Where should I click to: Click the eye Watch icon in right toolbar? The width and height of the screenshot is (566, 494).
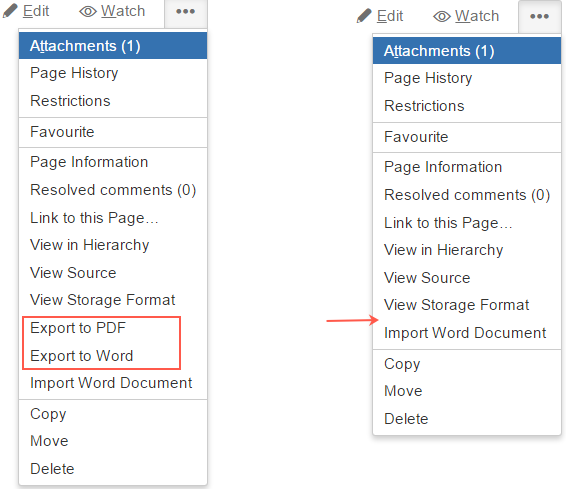click(442, 17)
